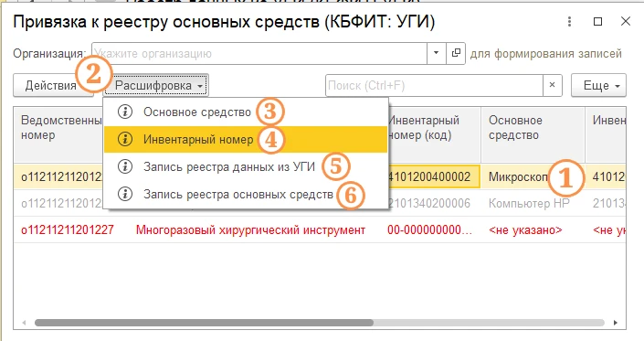
Task: Click the scrollbar left arrow
Action: (24, 323)
